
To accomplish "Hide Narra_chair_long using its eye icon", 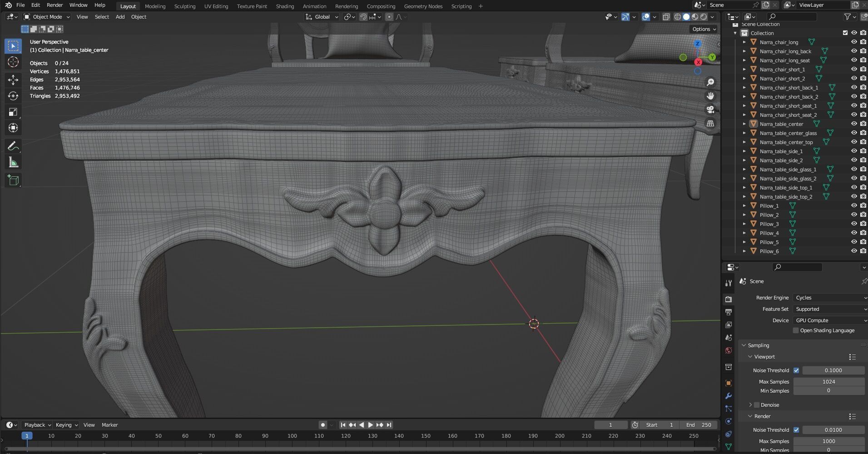I will point(854,42).
